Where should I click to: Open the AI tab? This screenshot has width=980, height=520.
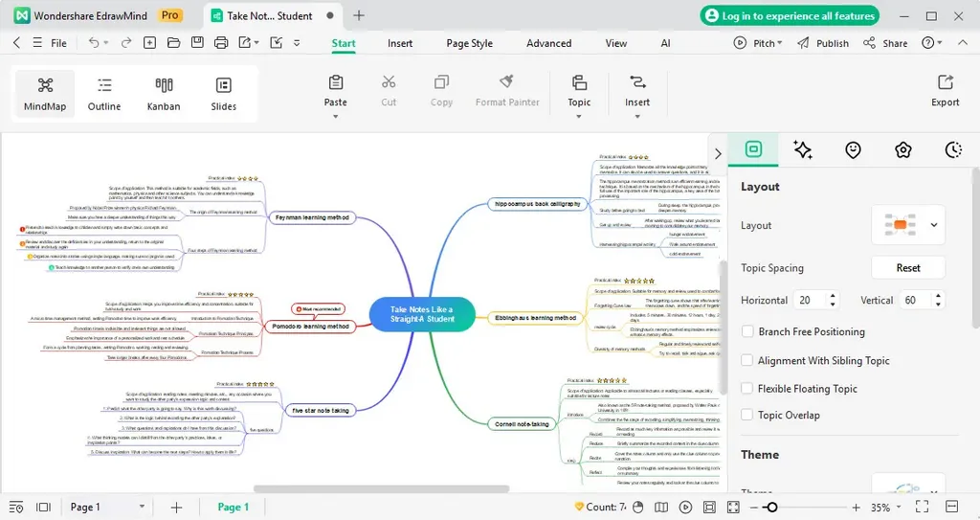click(666, 43)
